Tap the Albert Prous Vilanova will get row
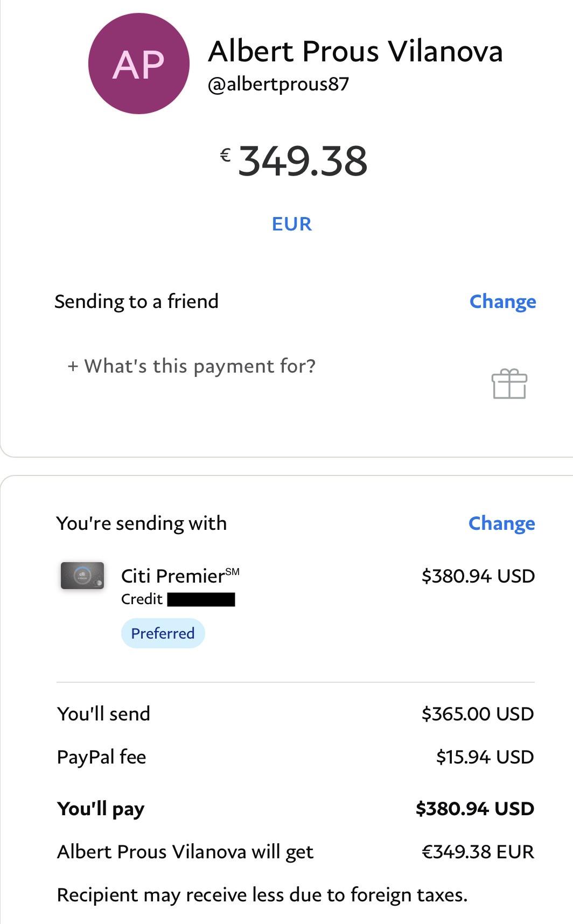Screen dimensions: 573x924 pyautogui.click(x=296, y=852)
